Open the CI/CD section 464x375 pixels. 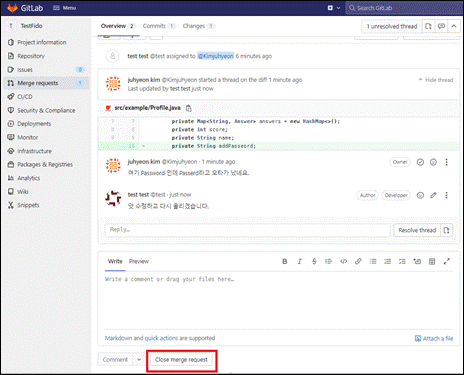pos(25,97)
